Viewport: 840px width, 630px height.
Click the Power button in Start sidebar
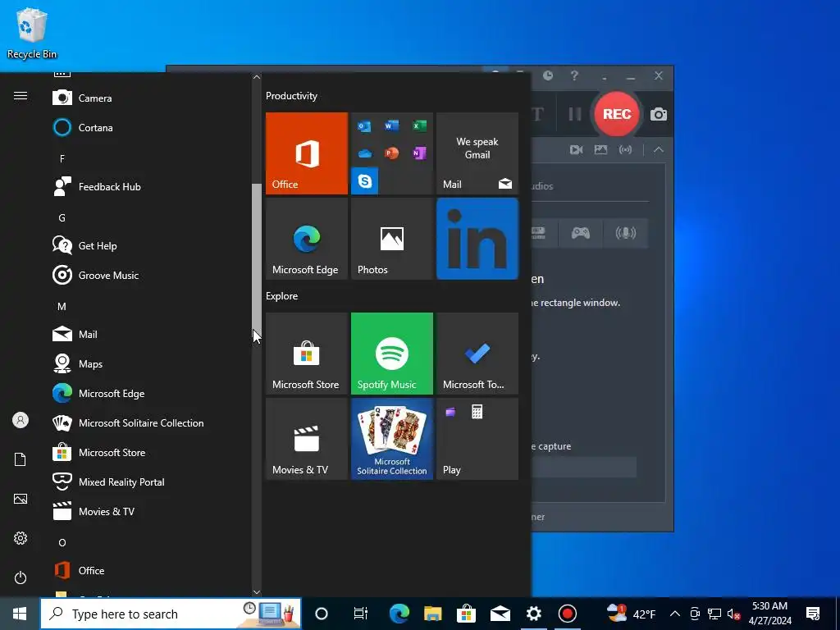click(21, 577)
